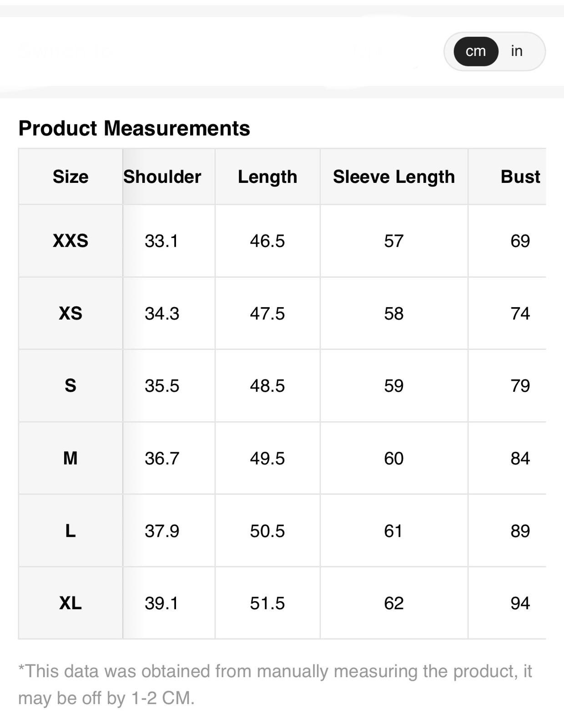
Task: Select the cm unit option
Action: point(475,51)
